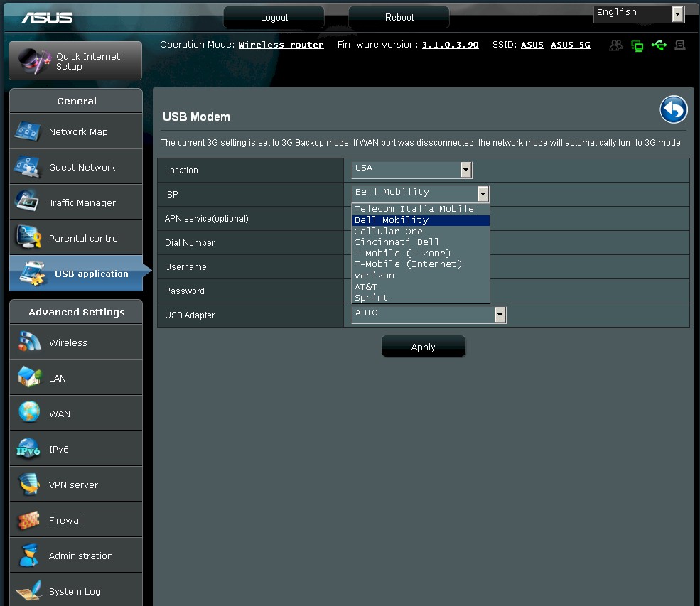Screen dimensions: 700x606
Task: Click the Administration icon
Action: coord(29,556)
